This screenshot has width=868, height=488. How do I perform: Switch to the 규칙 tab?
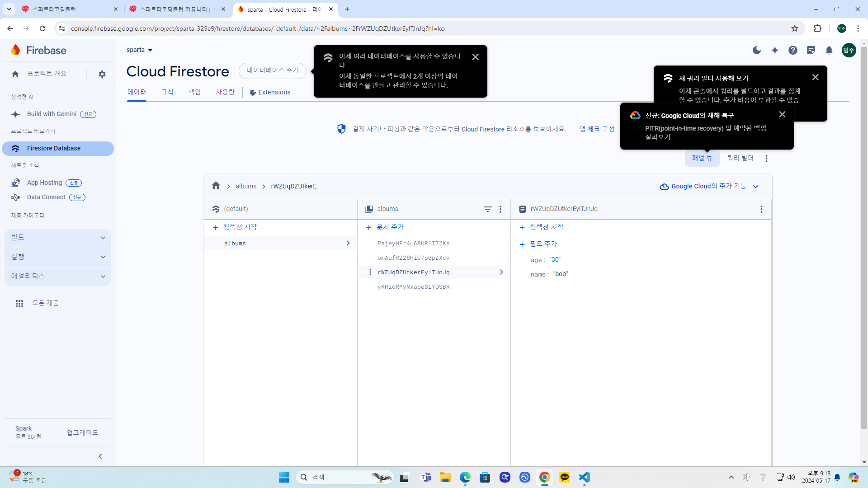(x=167, y=92)
